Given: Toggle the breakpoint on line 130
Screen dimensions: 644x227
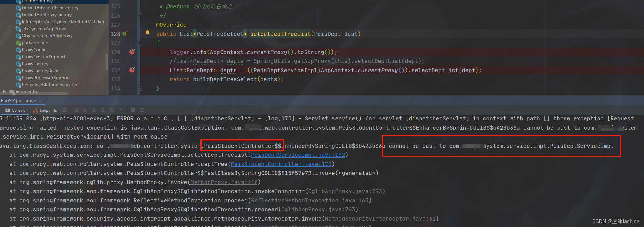Looking at the screenshot, I should pos(132,52).
